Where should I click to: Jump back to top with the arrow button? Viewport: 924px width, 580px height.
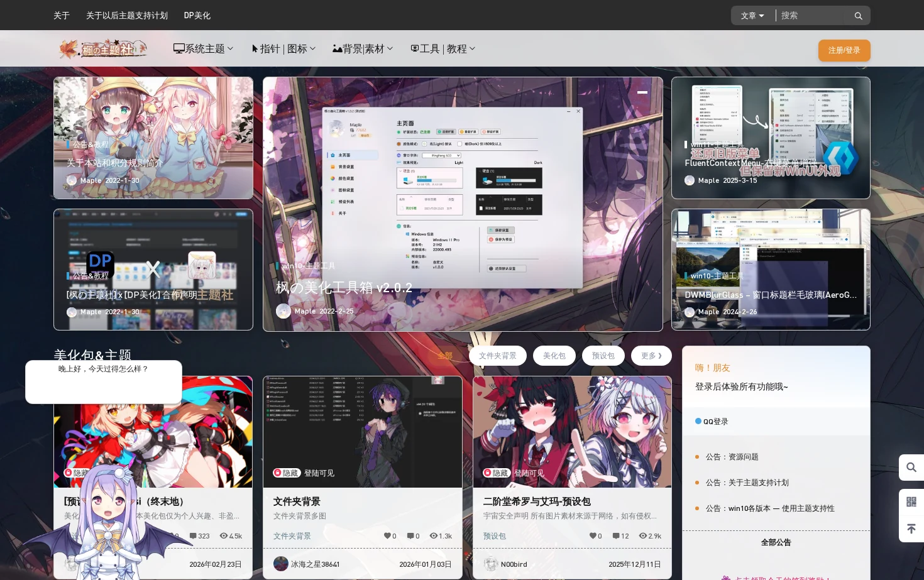(x=911, y=529)
